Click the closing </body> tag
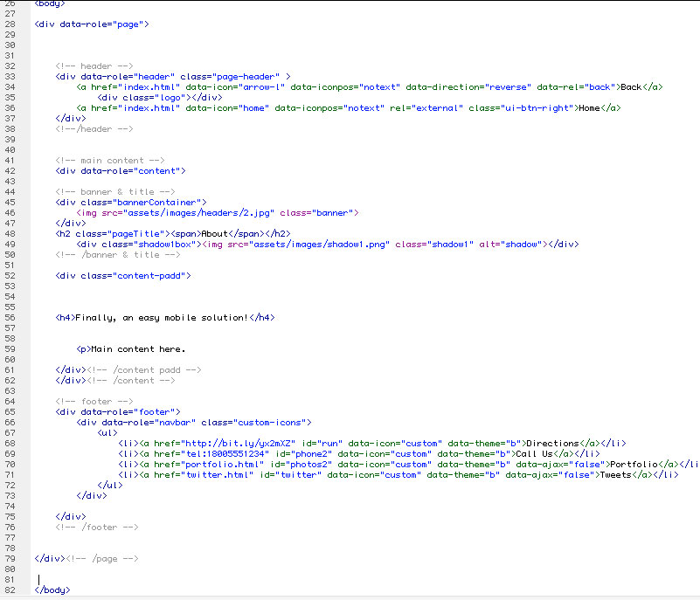Image resolution: width=700 pixels, height=600 pixels. pos(52,590)
